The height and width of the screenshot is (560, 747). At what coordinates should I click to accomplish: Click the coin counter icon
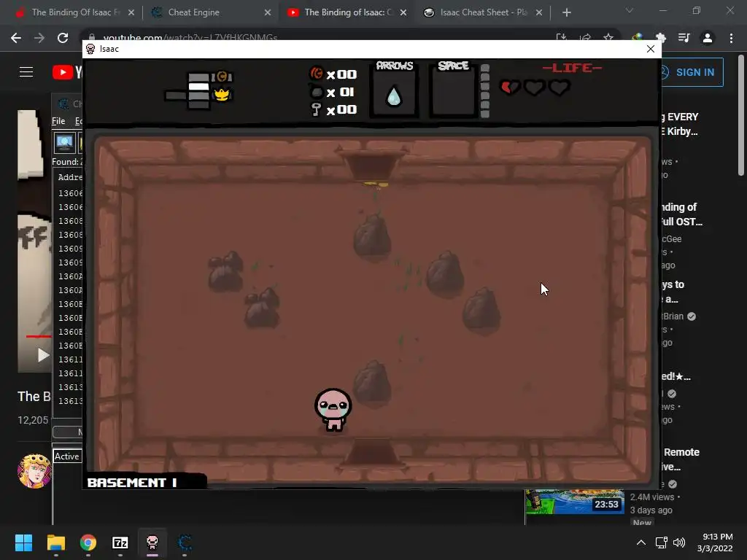click(317, 74)
